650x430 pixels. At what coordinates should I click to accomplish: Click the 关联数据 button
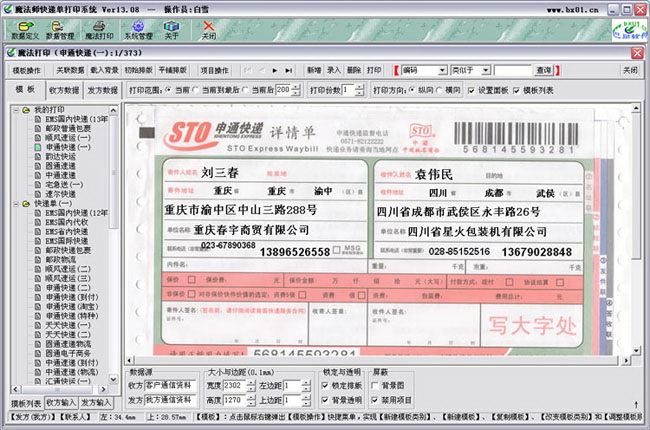pos(70,70)
